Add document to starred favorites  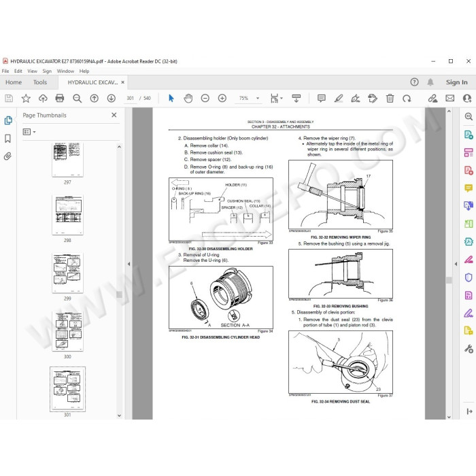tap(26, 99)
